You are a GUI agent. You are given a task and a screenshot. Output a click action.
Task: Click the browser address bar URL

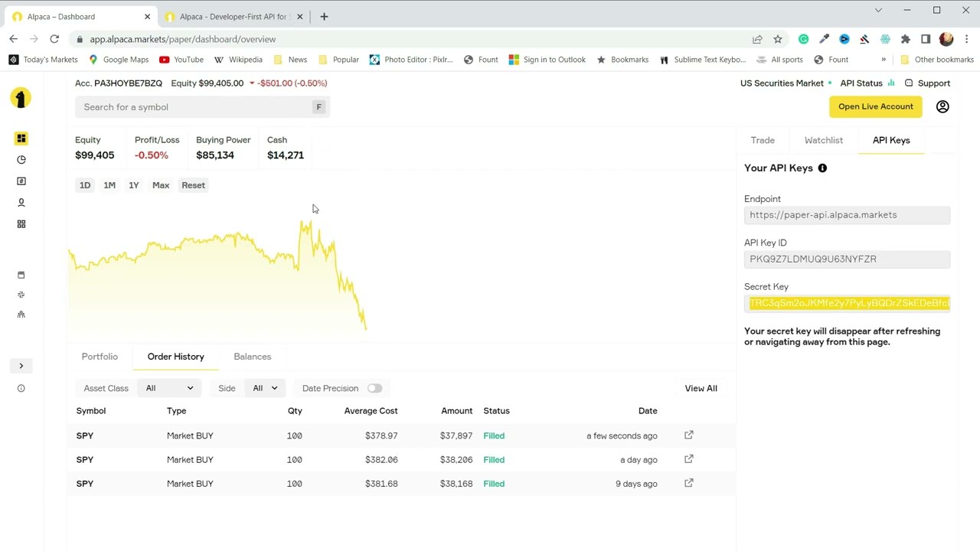coord(182,39)
